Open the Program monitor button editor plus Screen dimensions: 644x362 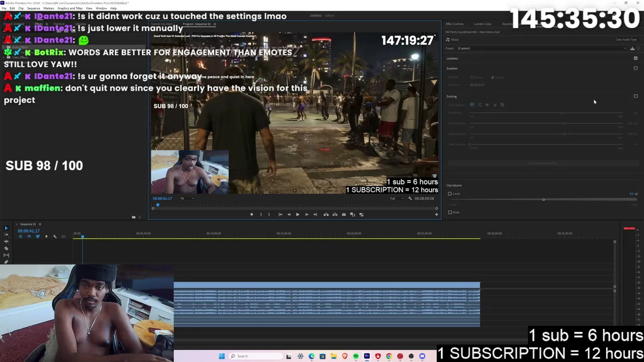pos(436,215)
